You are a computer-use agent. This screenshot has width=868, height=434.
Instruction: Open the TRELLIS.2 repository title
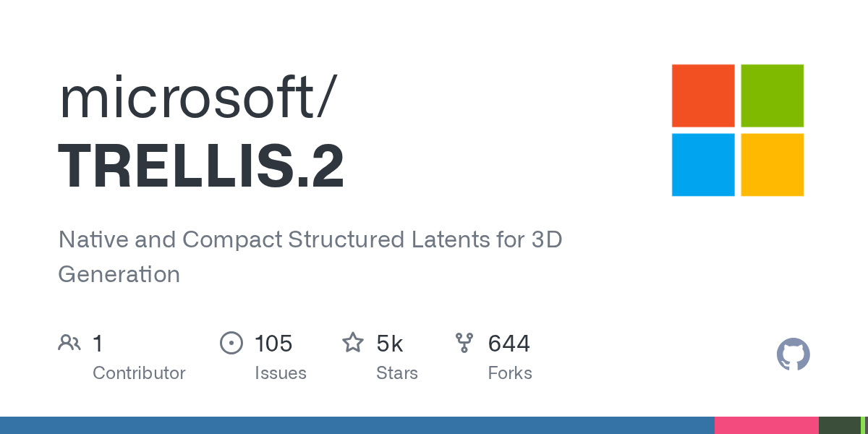point(201,167)
